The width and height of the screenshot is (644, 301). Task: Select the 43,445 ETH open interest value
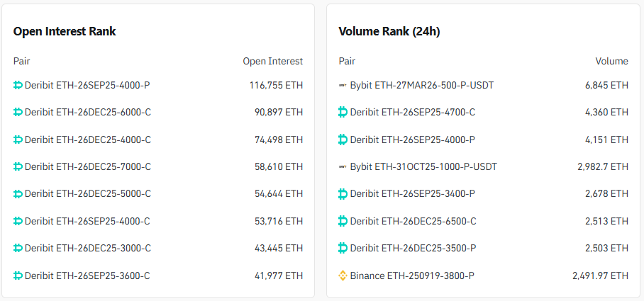[x=279, y=248]
